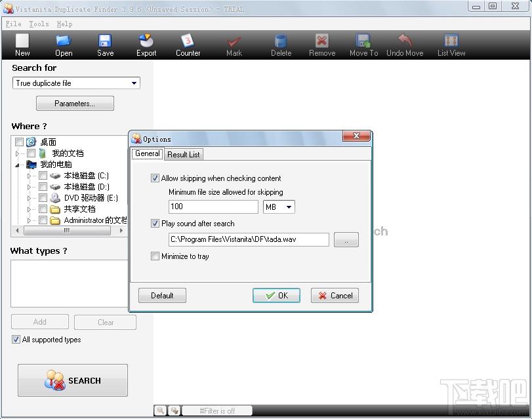The width and height of the screenshot is (532, 419).
Task: Cancel the Options dialog
Action: [335, 296]
